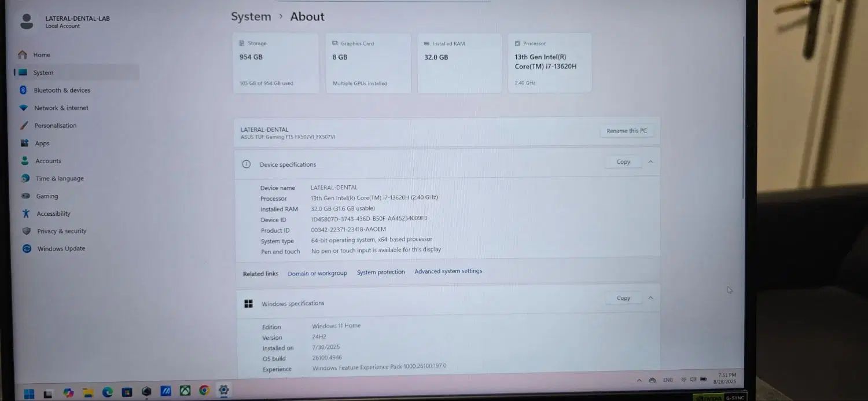Show hidden system tray icons
The height and width of the screenshot is (401, 868).
[639, 380]
